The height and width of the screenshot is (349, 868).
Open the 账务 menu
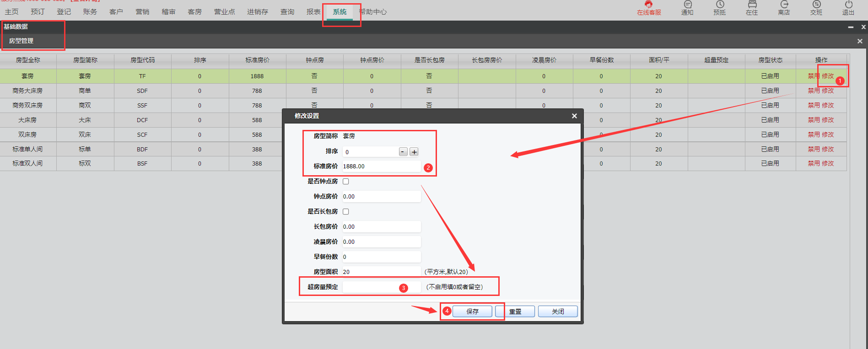[90, 12]
